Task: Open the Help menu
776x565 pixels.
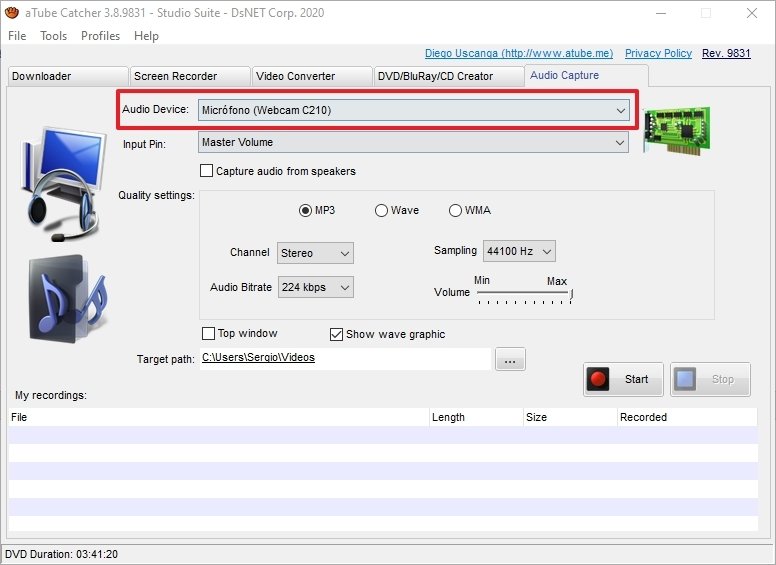Action: click(146, 36)
